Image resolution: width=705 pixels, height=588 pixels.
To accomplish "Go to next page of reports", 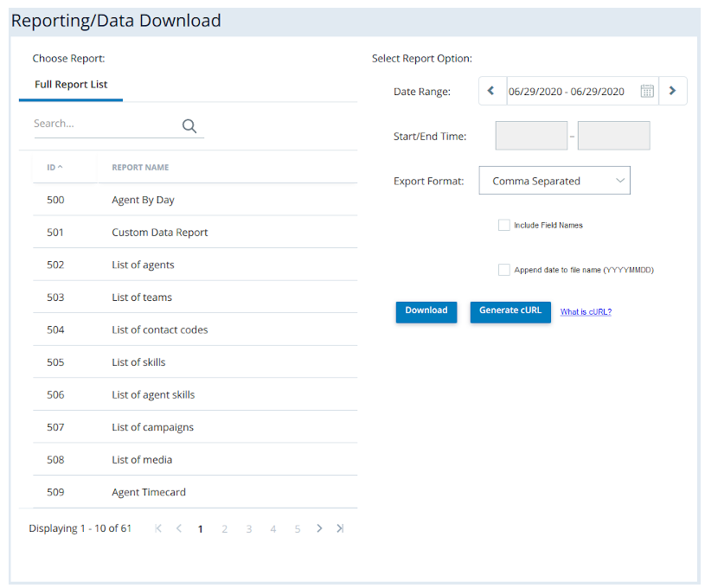I will tap(319, 528).
